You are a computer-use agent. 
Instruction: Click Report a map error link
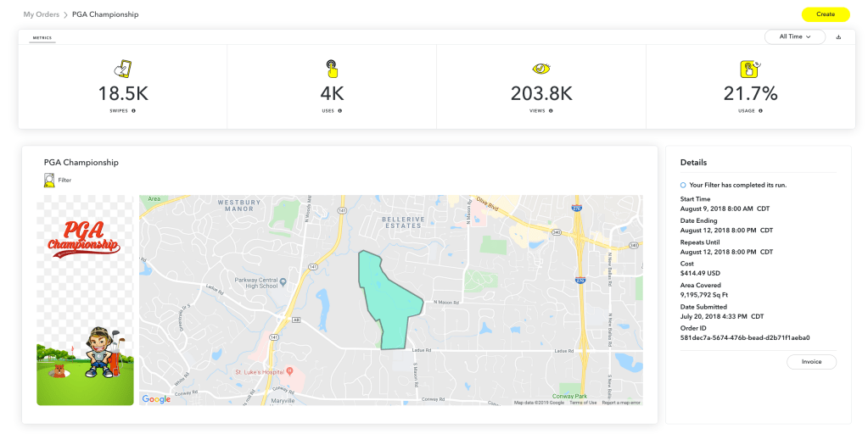tap(621, 403)
